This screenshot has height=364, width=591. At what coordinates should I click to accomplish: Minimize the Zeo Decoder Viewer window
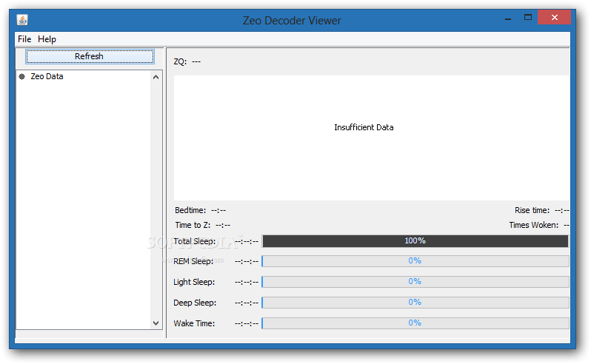pyautogui.click(x=508, y=18)
